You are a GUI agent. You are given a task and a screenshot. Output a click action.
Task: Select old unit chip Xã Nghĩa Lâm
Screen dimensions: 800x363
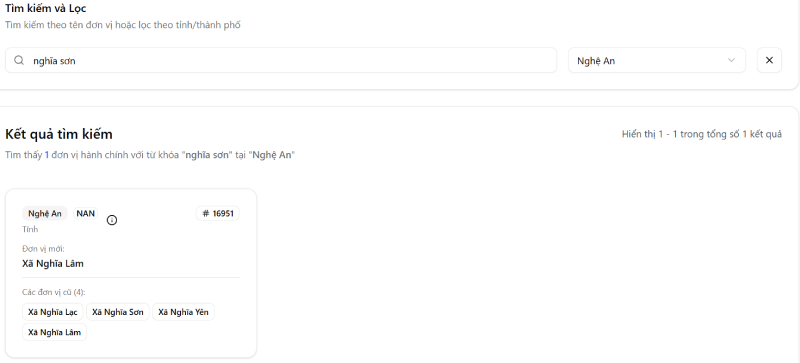55,332
